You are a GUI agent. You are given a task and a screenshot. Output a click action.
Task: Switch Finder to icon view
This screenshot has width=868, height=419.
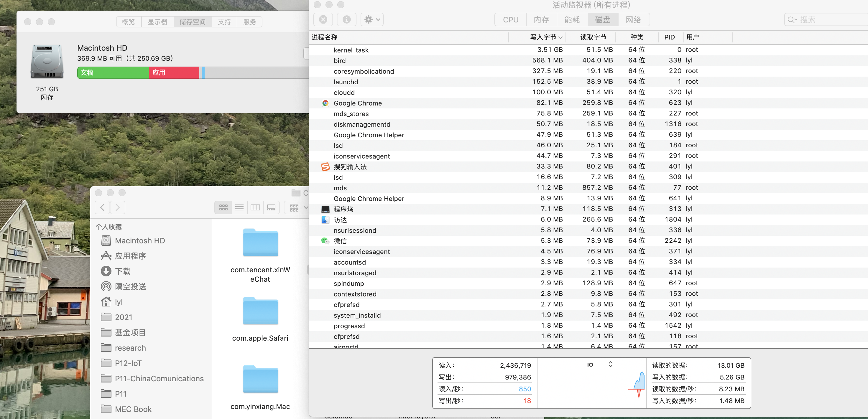coord(223,207)
